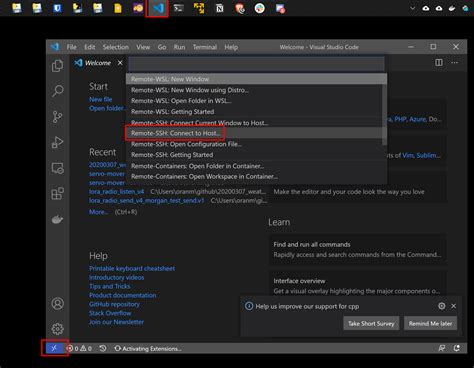Open Run and Debug view
Viewport: 474px width, 368px height.
point(57,142)
